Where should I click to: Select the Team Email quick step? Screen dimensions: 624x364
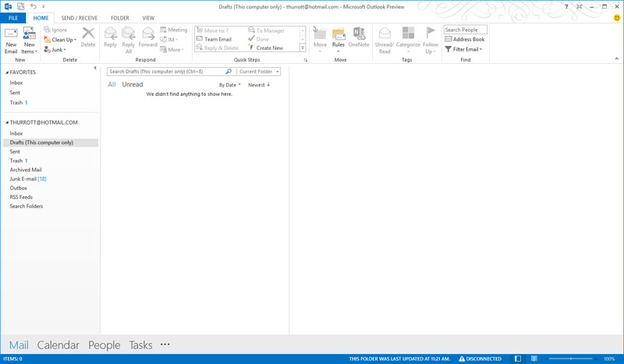click(x=214, y=39)
